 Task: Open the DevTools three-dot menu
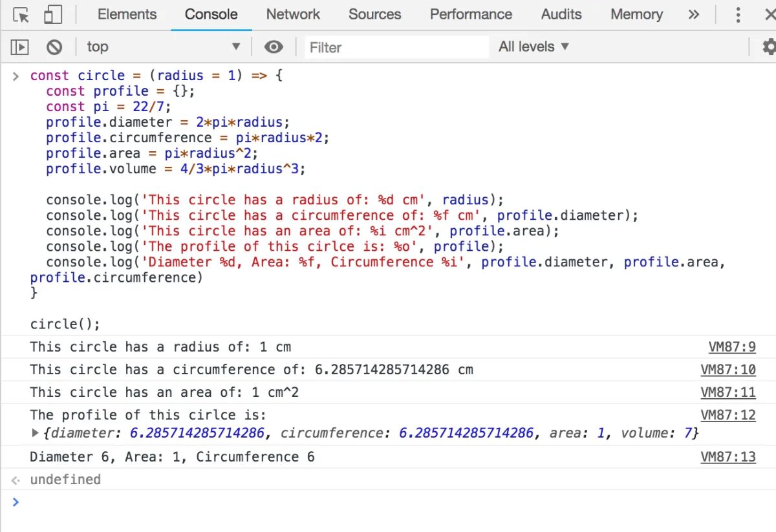(x=738, y=15)
